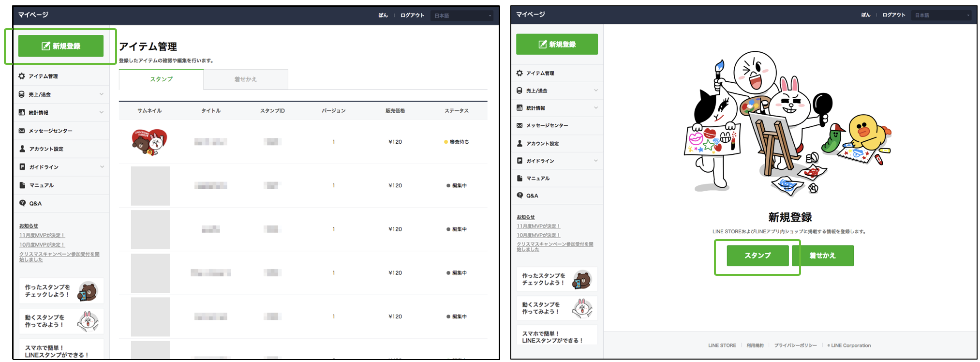This screenshot has height=362, width=980.
Task: Click the green スタンプ button under 新規登録 heading
Action: pyautogui.click(x=757, y=256)
